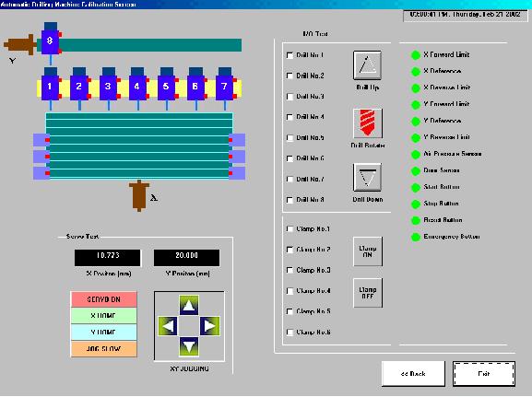
Task: Toggle the Clamp No.6 checkbox
Action: (x=290, y=333)
